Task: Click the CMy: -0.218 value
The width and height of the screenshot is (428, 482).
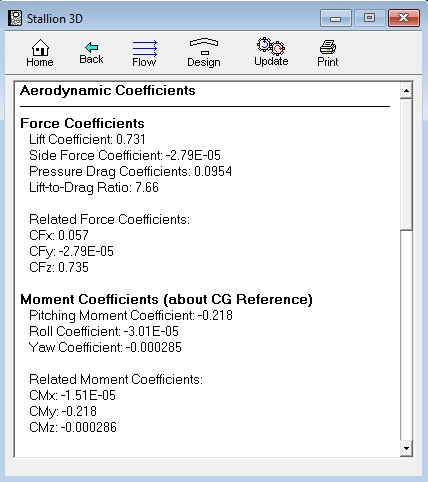Action: tap(63, 411)
